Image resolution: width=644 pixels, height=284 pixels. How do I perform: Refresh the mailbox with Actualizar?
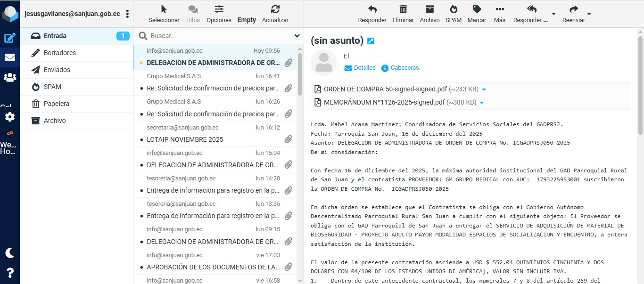click(275, 14)
